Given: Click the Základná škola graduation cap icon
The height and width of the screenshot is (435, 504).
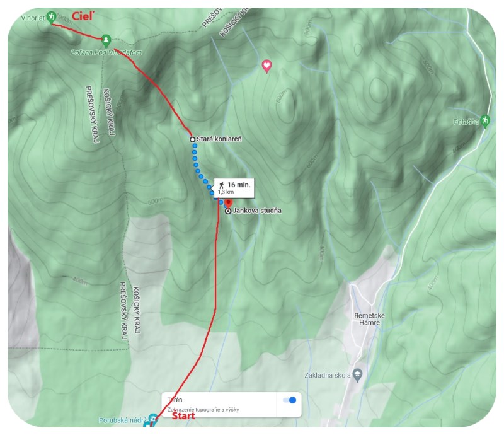Looking at the screenshot, I should (x=357, y=376).
